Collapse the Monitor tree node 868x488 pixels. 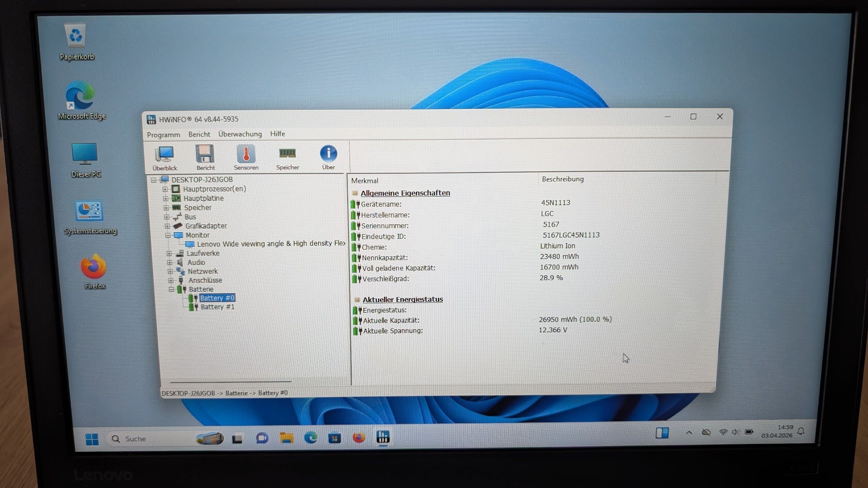tap(168, 235)
